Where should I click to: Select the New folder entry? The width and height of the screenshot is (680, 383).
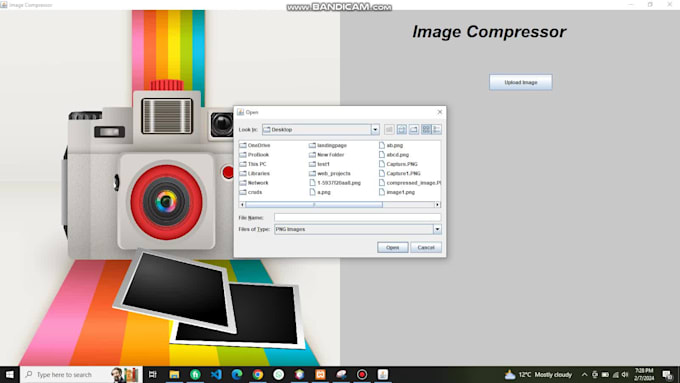[x=327, y=154]
